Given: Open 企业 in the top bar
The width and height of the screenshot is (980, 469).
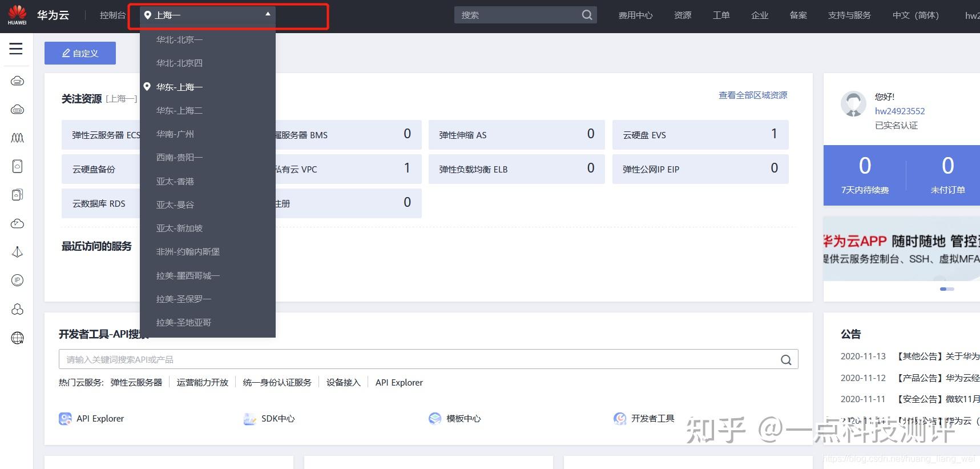Looking at the screenshot, I should (760, 15).
